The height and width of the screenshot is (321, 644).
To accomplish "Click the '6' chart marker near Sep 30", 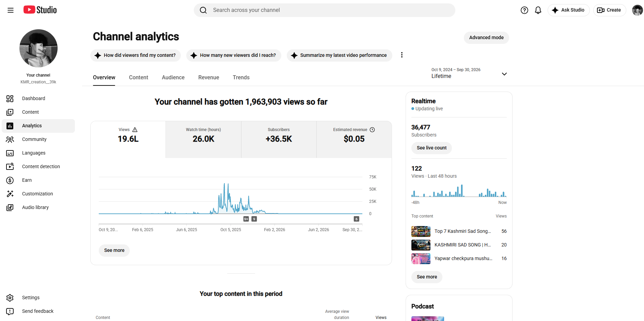I will [357, 219].
